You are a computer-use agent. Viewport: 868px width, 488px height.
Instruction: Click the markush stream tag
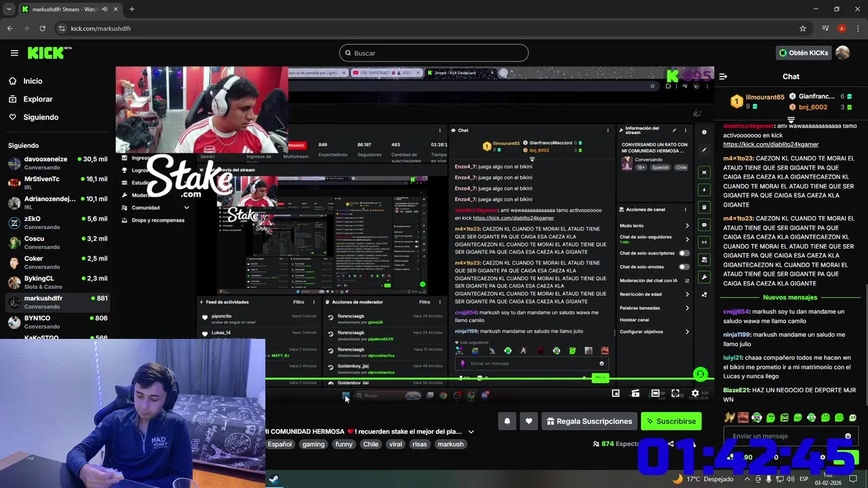450,444
